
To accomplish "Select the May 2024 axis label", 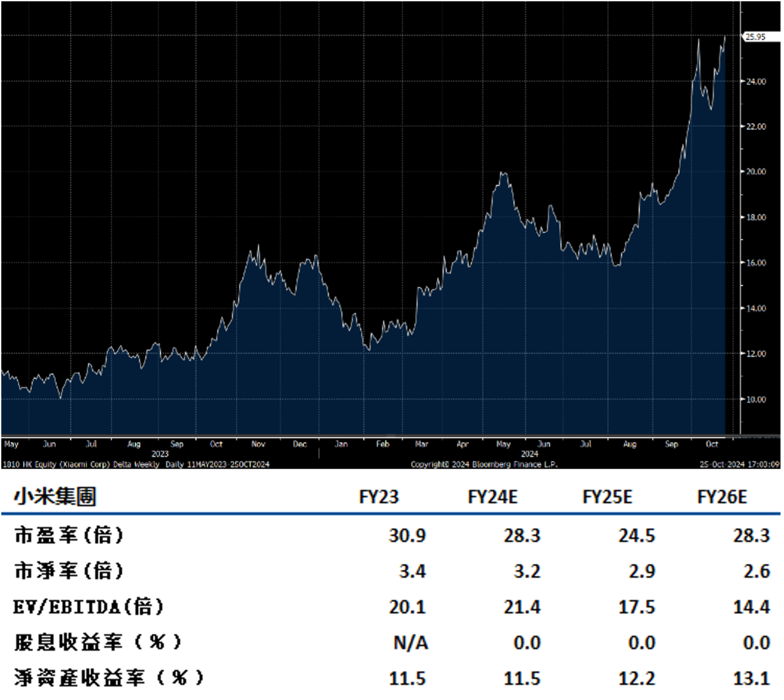I will click(503, 444).
